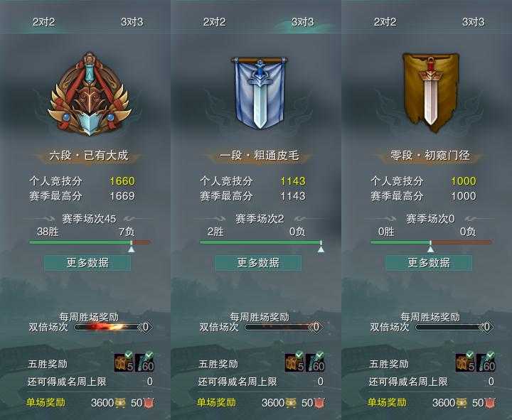Click the 一段·粗通皮毛 rank title banner
This screenshot has height=420, width=512.
click(x=260, y=156)
